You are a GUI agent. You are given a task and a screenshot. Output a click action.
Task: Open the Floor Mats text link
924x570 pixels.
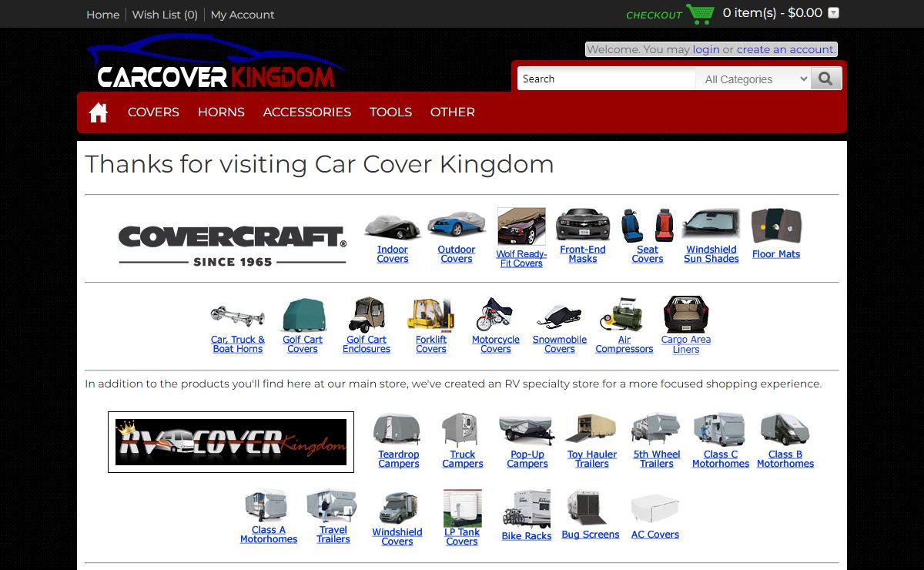pyautogui.click(x=776, y=254)
